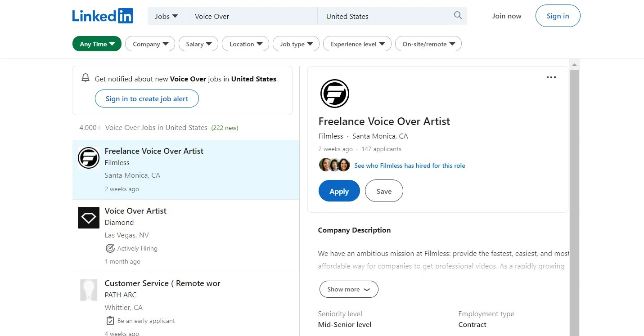Click the PATH ARC company logo
Viewport: 644px width, 336px height.
[x=89, y=290]
